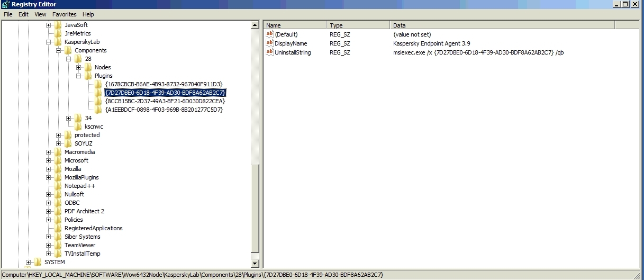Click the TeamViewer folder icon
The width and height of the screenshot is (644, 280).
click(58, 245)
